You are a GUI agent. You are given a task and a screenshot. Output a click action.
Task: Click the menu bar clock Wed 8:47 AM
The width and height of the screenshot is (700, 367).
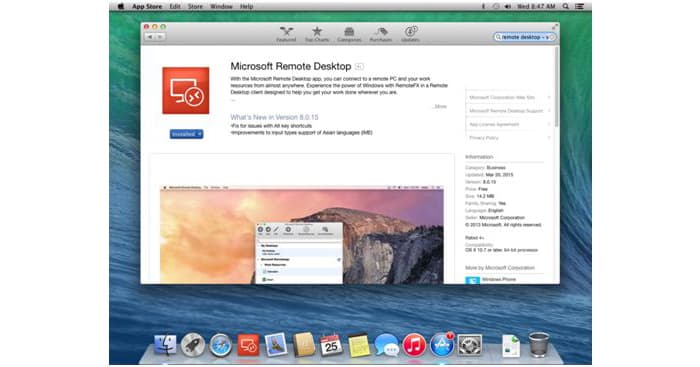(536, 6)
